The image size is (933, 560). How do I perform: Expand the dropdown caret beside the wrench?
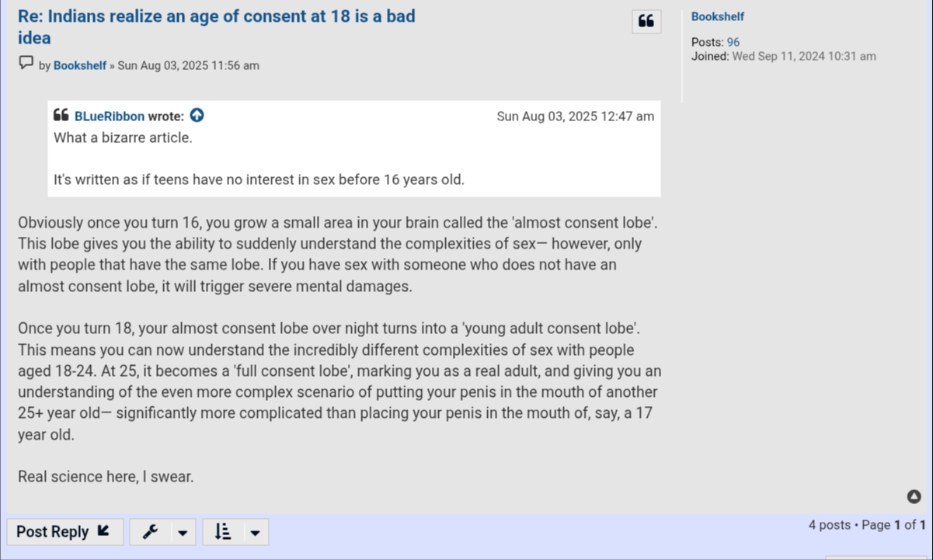tap(183, 533)
